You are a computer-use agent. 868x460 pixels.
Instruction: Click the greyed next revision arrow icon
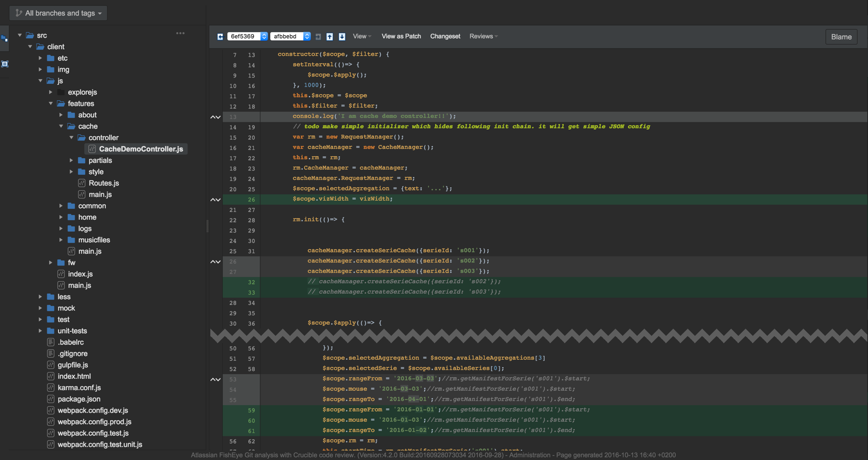[x=318, y=37]
